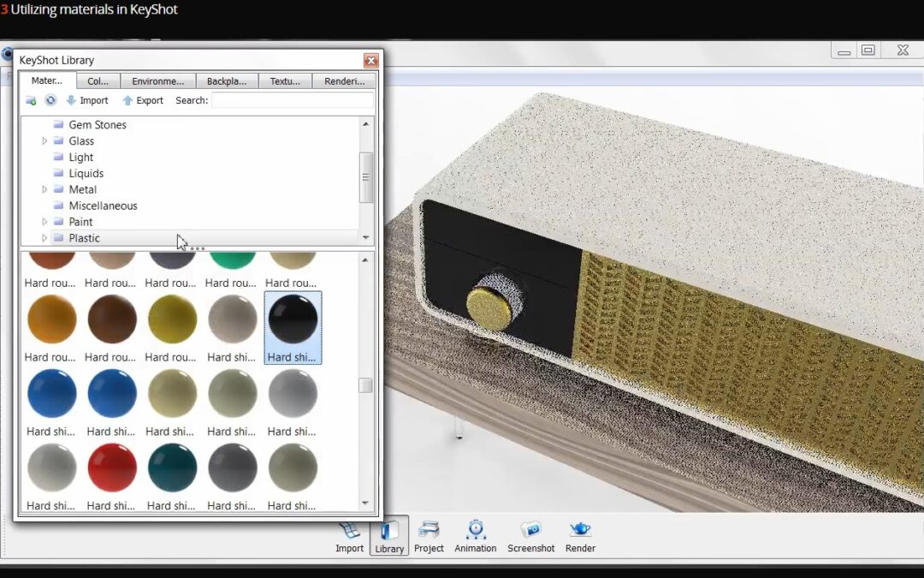
Task: Select the dark gray hard shiny sphere
Action: pyautogui.click(x=232, y=468)
